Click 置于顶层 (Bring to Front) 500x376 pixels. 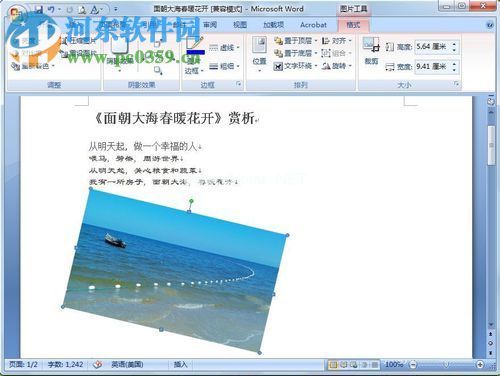pos(295,41)
